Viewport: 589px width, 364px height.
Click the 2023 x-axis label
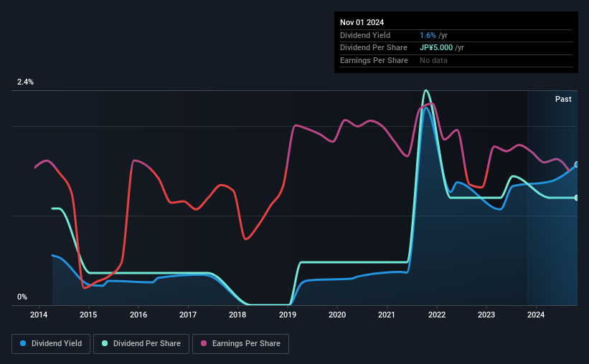(486, 315)
